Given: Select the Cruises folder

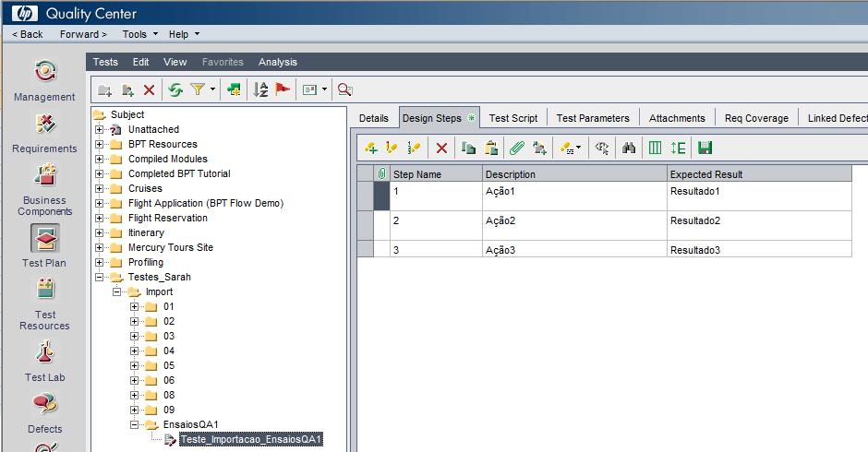Looking at the screenshot, I should click(x=145, y=189).
